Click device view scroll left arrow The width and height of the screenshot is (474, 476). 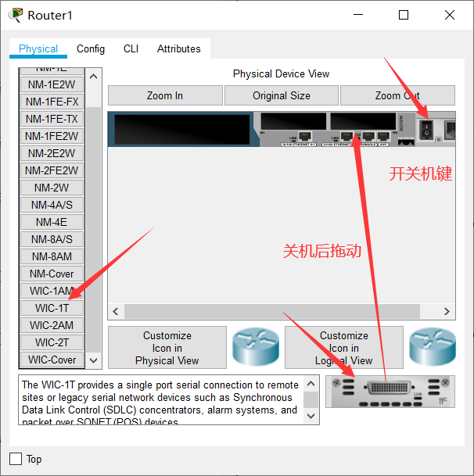point(116,311)
